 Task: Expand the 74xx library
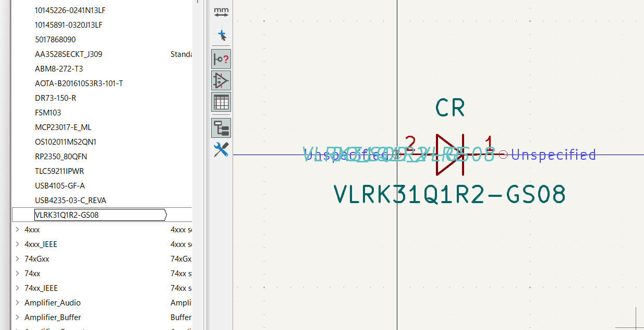coord(17,274)
